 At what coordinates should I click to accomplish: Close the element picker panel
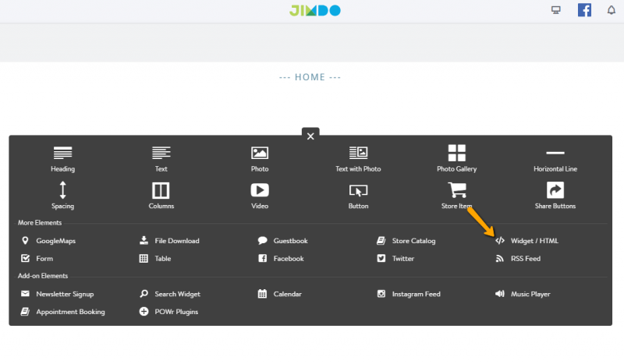coord(310,136)
